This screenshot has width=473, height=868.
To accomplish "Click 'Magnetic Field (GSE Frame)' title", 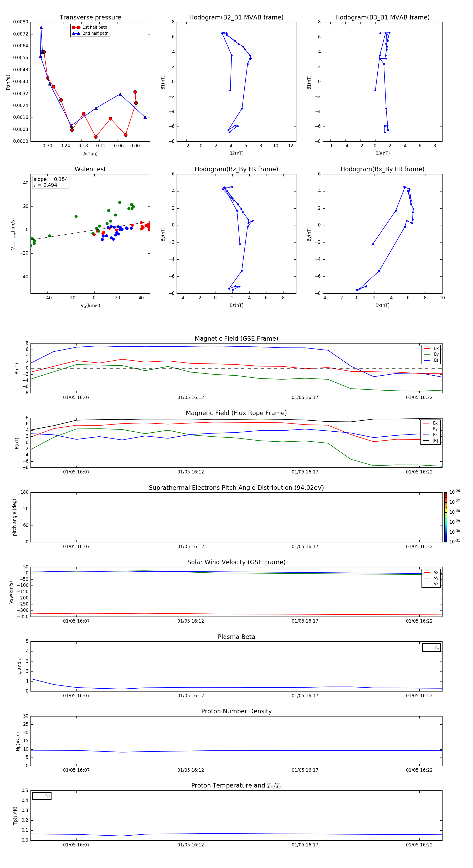I will pyautogui.click(x=236, y=339).
